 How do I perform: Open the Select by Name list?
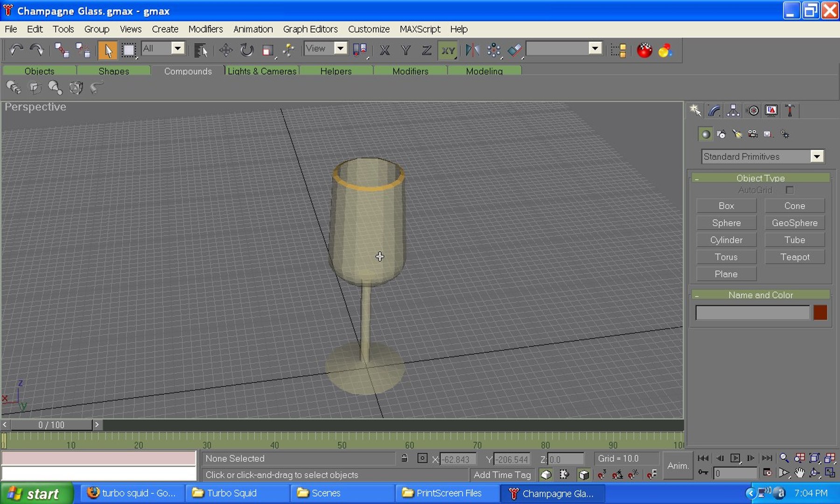tap(201, 50)
